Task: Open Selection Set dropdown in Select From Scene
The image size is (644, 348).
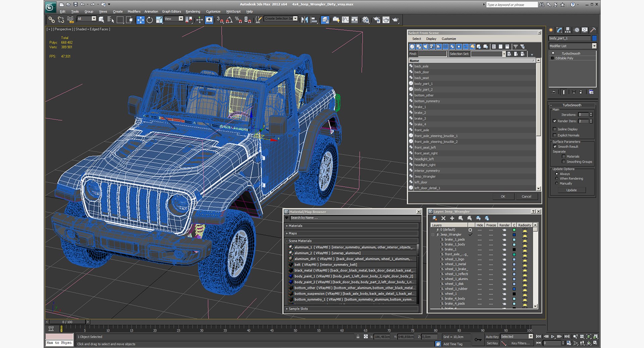Action: (x=503, y=54)
